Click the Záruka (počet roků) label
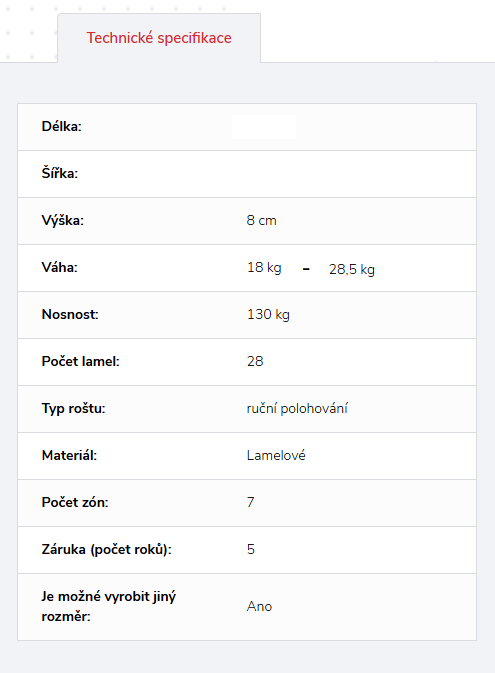This screenshot has height=673, width=495. tap(106, 549)
